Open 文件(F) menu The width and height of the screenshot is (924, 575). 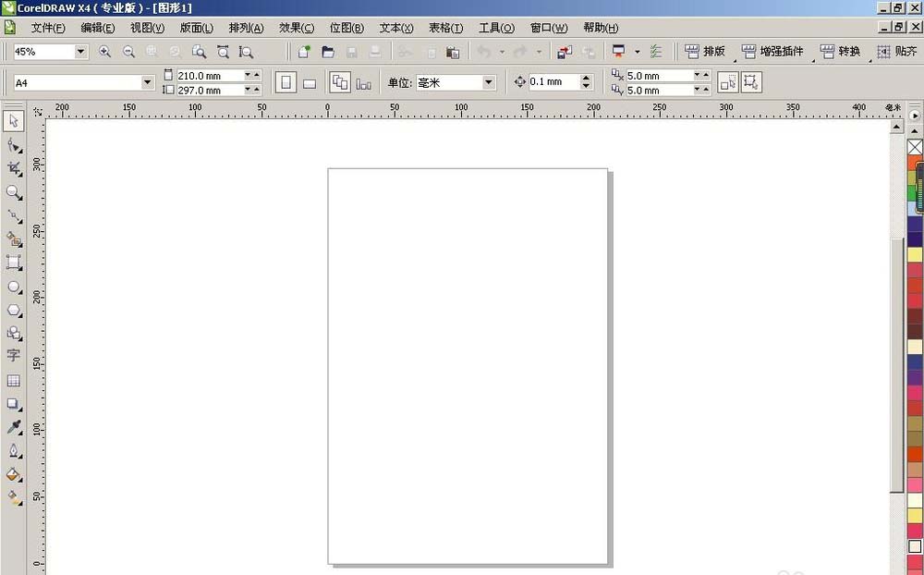(48, 28)
